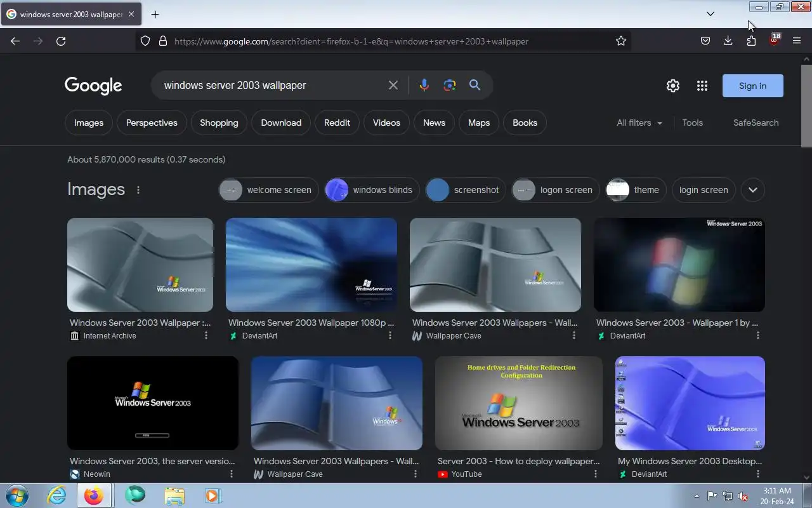Select the Reddit filter
The height and width of the screenshot is (508, 812).
[x=337, y=123]
